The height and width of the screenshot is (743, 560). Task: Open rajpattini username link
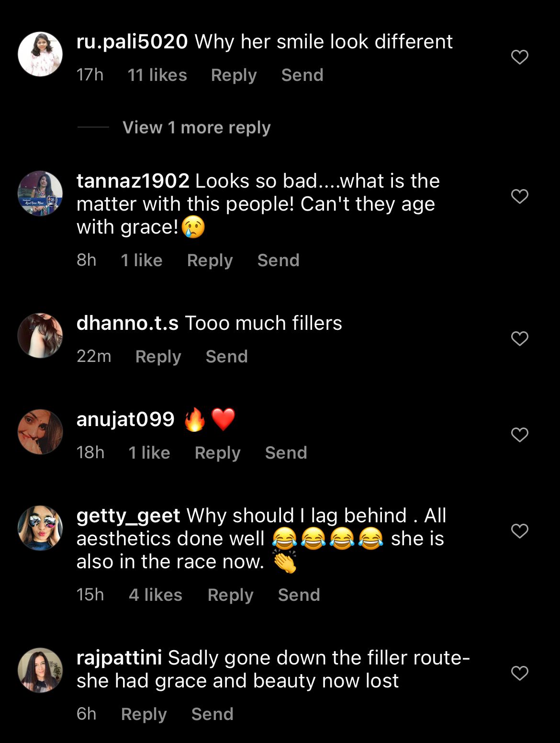[x=119, y=658]
